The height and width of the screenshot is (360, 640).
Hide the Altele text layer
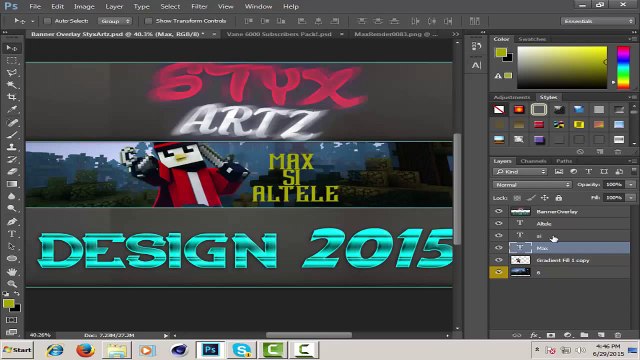[x=498, y=223]
